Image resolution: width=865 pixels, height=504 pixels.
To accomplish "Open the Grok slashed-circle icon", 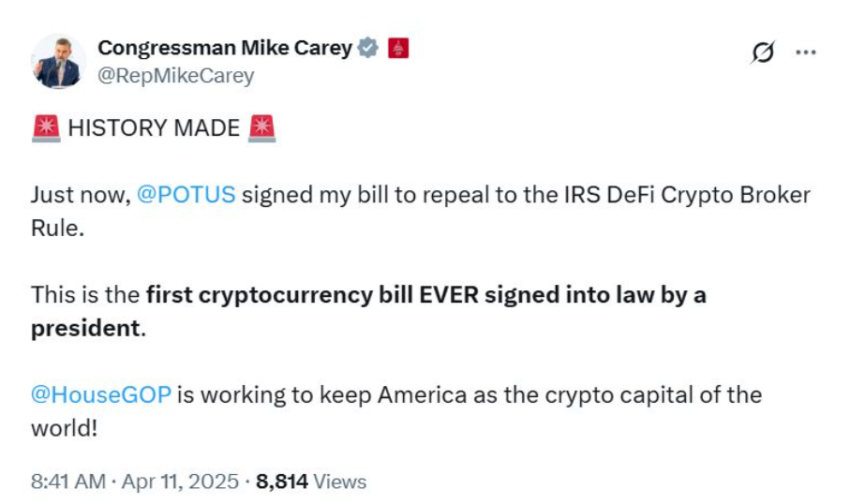I will click(x=763, y=53).
